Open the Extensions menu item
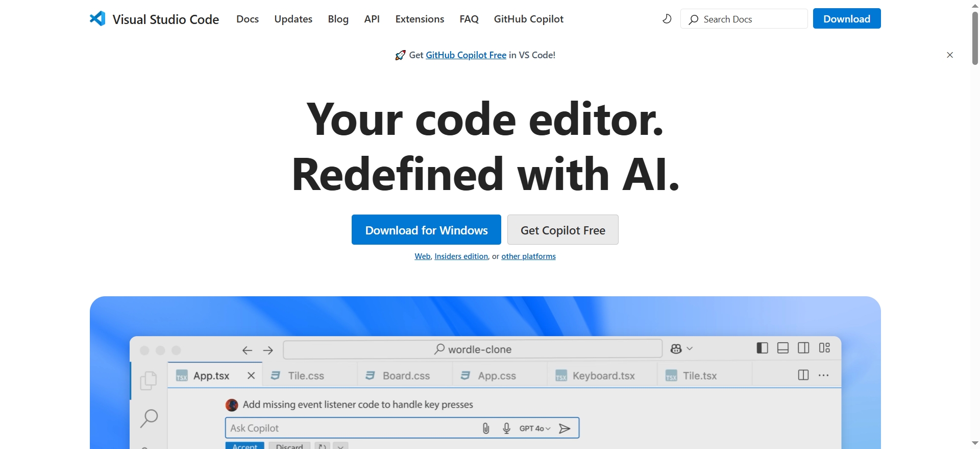Screen dimensions: 980x449 [x=420, y=19]
